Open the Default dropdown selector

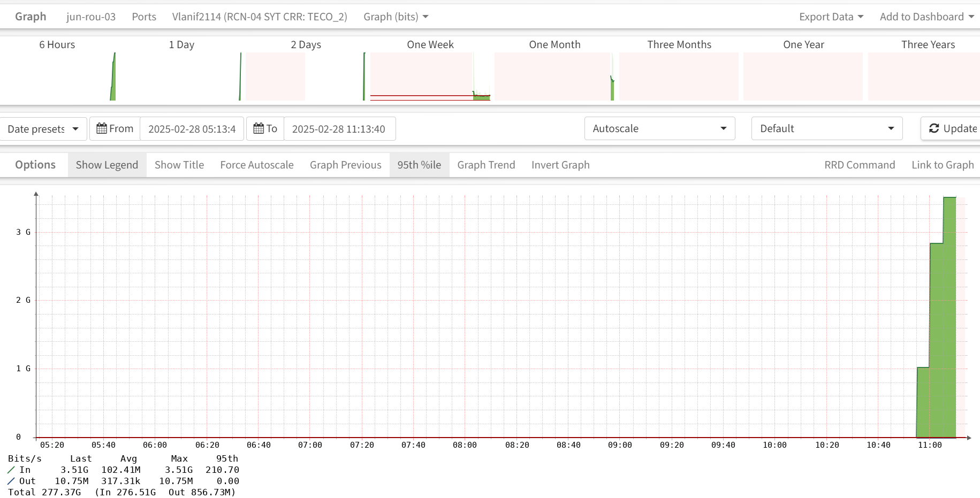click(826, 128)
